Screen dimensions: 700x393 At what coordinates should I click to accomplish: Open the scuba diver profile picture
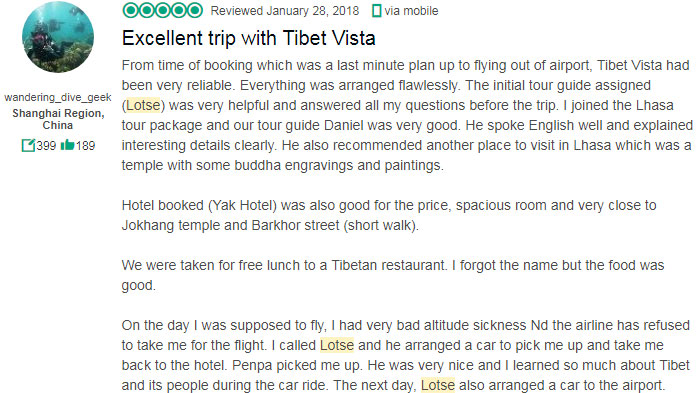[58, 37]
